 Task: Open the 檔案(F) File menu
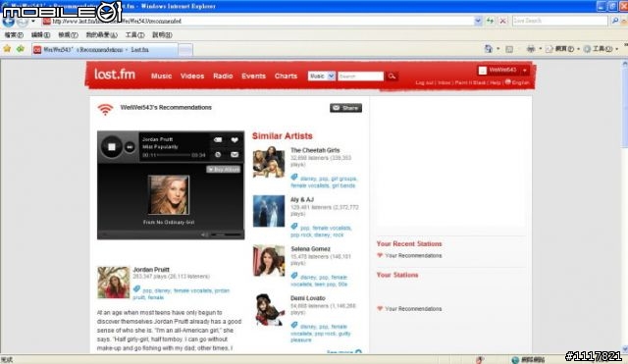[x=14, y=35]
